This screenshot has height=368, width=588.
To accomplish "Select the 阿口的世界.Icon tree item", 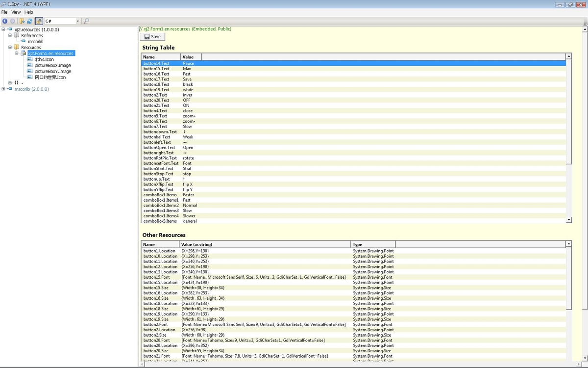I will click(x=50, y=77).
